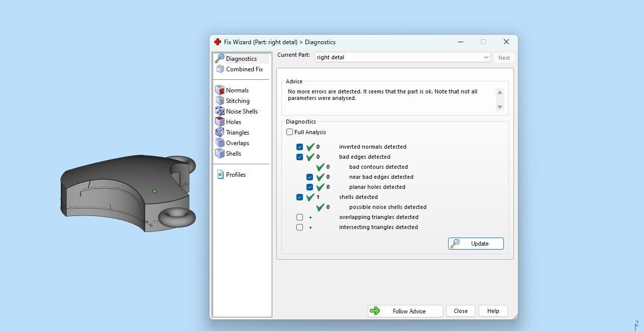Uncheck shells detected checkbox

299,197
